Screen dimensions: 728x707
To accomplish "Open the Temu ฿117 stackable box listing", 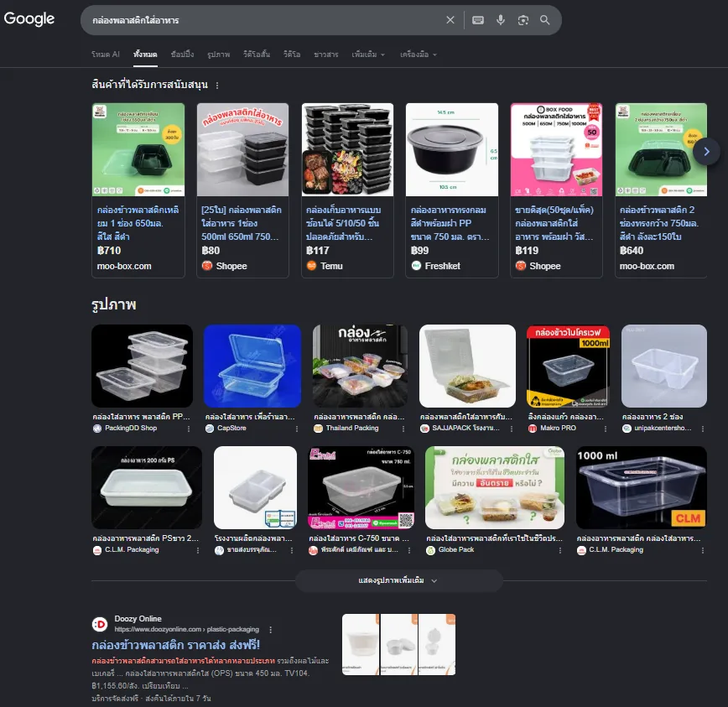I will click(x=347, y=190).
